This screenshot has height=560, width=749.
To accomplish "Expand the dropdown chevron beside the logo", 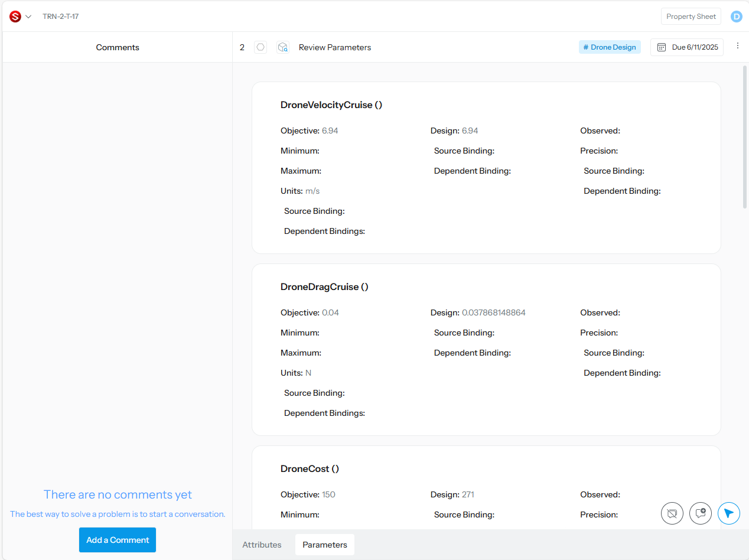I will (x=28, y=17).
